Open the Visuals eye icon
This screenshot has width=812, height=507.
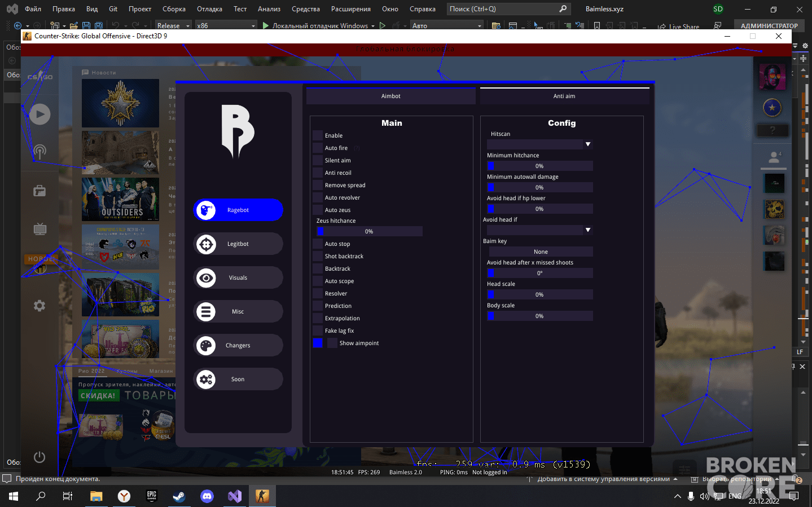pyautogui.click(x=206, y=278)
